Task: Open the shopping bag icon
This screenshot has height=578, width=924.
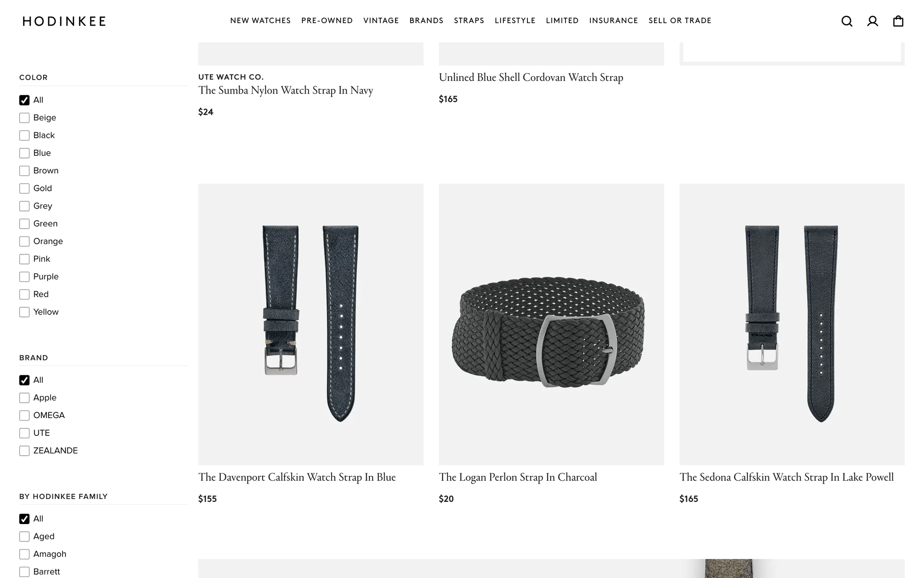Action: point(898,21)
